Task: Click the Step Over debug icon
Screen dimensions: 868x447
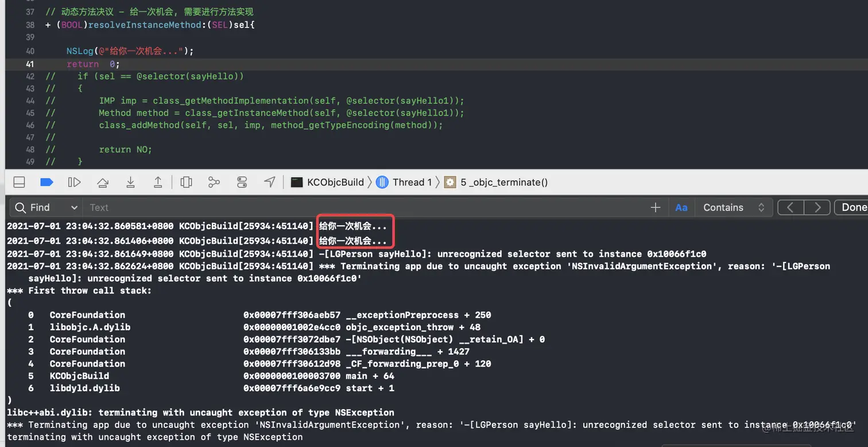Action: (x=103, y=182)
